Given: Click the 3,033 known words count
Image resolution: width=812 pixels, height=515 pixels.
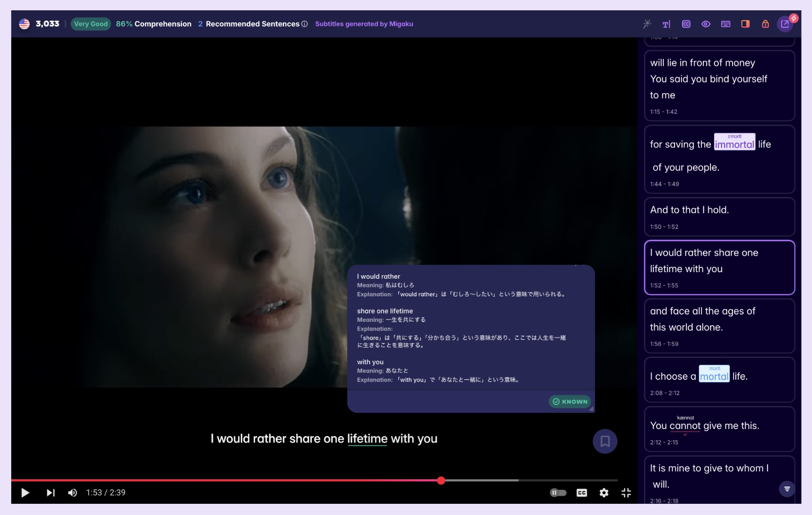Looking at the screenshot, I should pos(48,24).
